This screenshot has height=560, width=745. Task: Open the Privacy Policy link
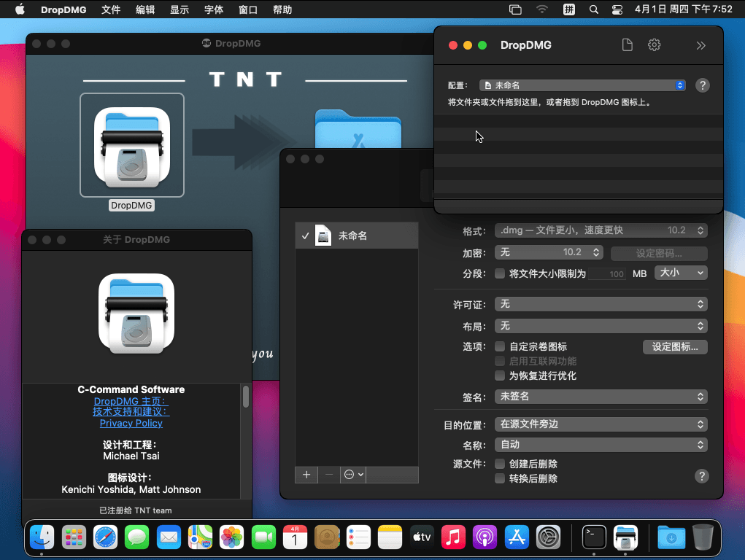pos(131,423)
